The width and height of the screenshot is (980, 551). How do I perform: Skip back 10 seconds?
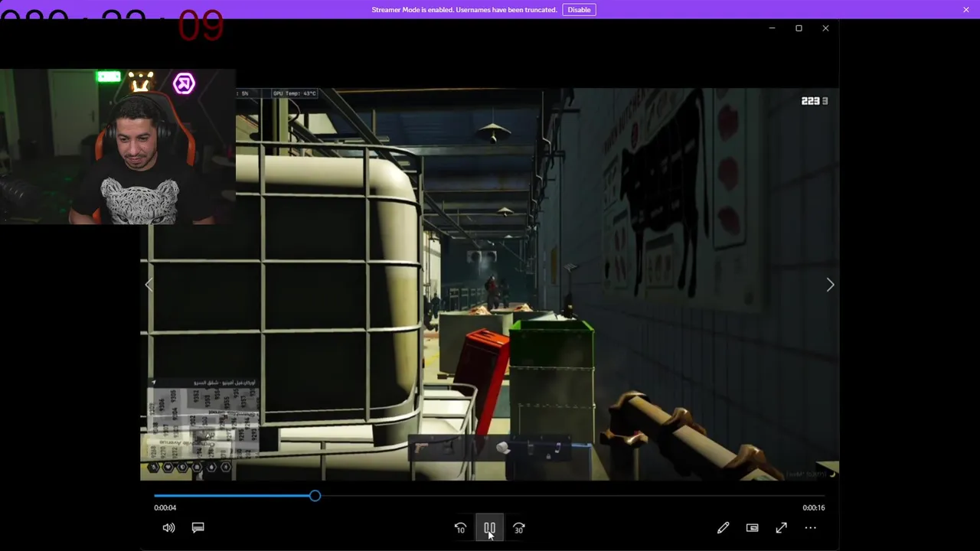click(x=460, y=528)
